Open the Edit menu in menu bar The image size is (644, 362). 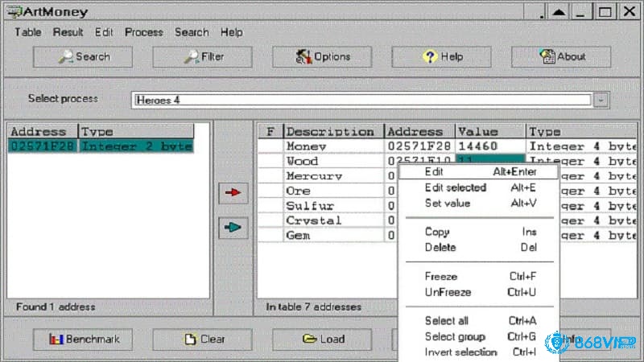point(104,32)
